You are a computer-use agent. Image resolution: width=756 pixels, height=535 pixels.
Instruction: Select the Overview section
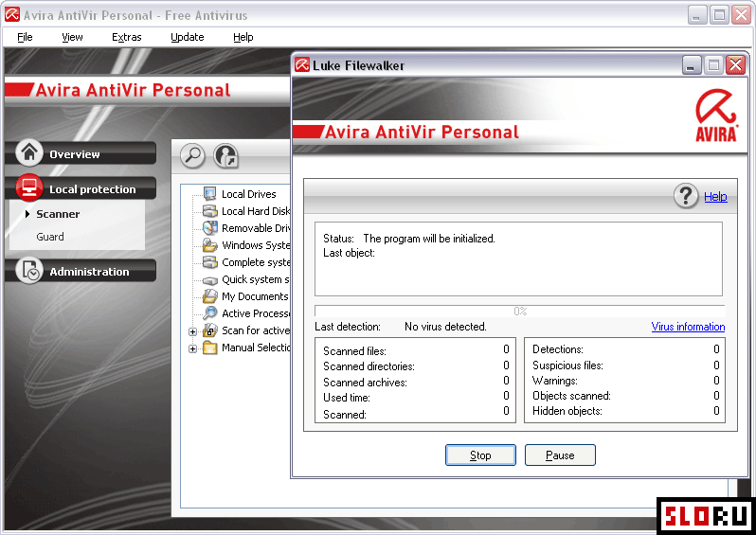pyautogui.click(x=81, y=153)
